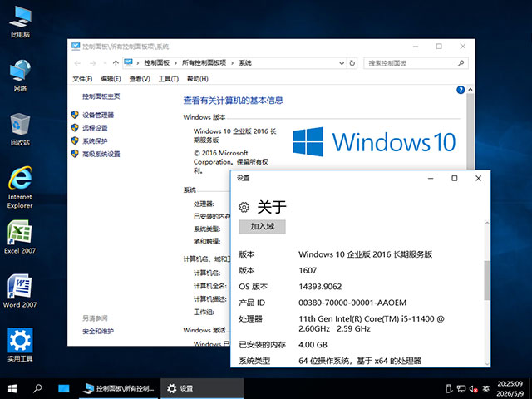Image resolution: width=532 pixels, height=399 pixels.
Task: Open 设备管理器 link
Action: coord(98,115)
